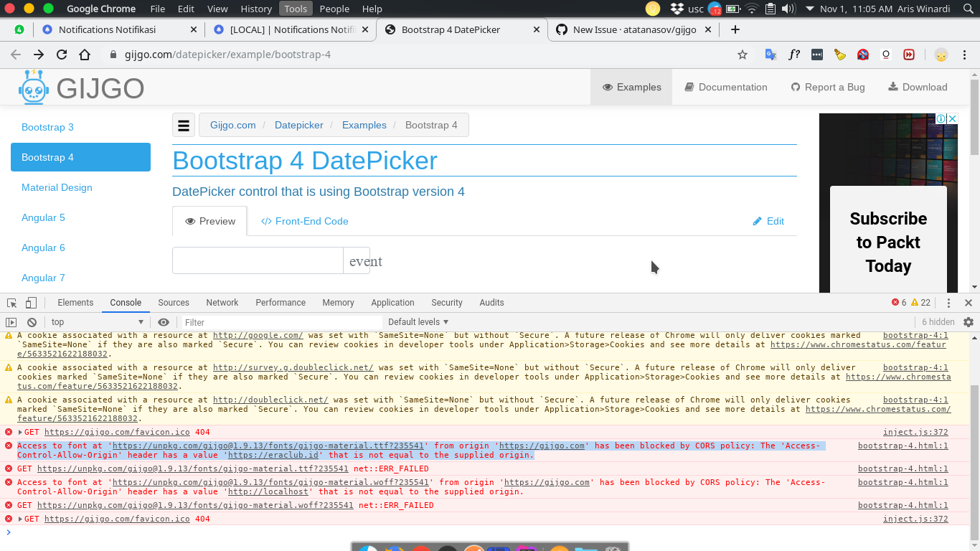Open DevTools settings gear
Viewport: 980px width, 551px height.
969,321
